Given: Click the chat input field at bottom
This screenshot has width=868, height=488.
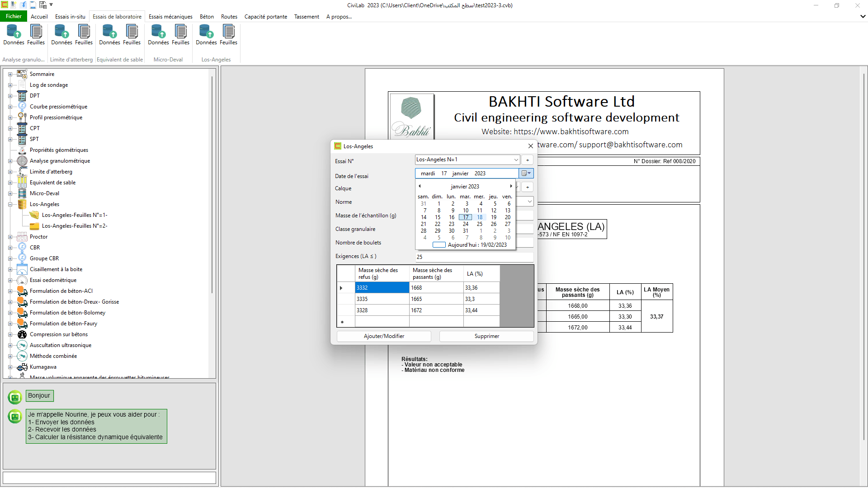Looking at the screenshot, I should (x=109, y=478).
